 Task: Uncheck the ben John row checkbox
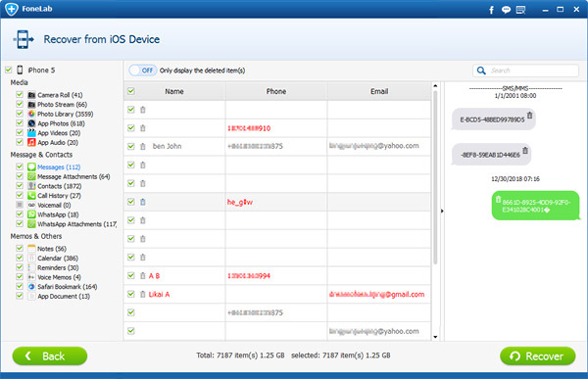(131, 146)
